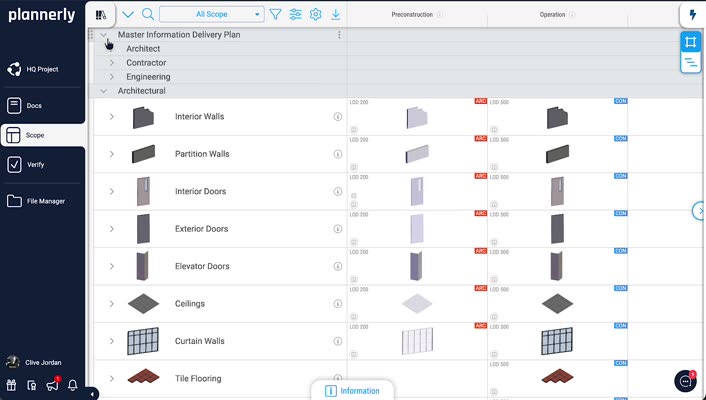This screenshot has height=400, width=706.
Task: Click the Preconstruction column info icon
Action: click(439, 14)
